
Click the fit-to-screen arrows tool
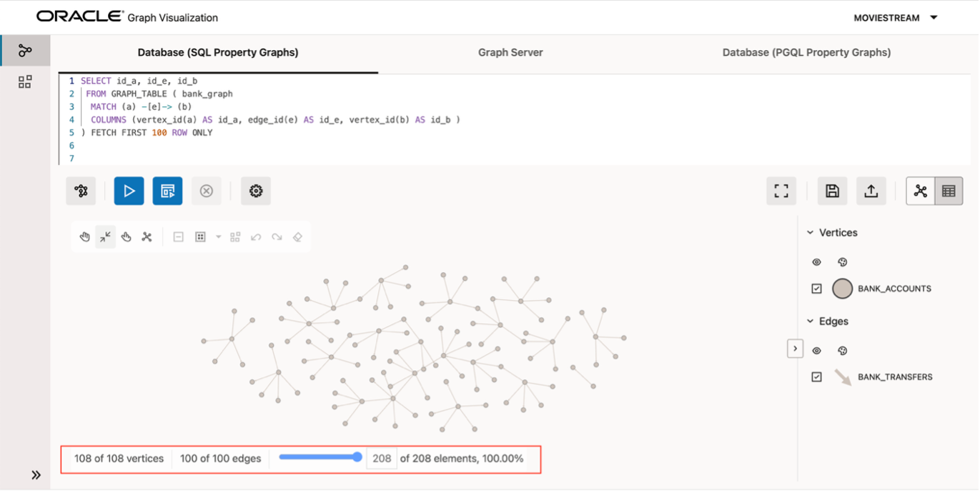105,236
